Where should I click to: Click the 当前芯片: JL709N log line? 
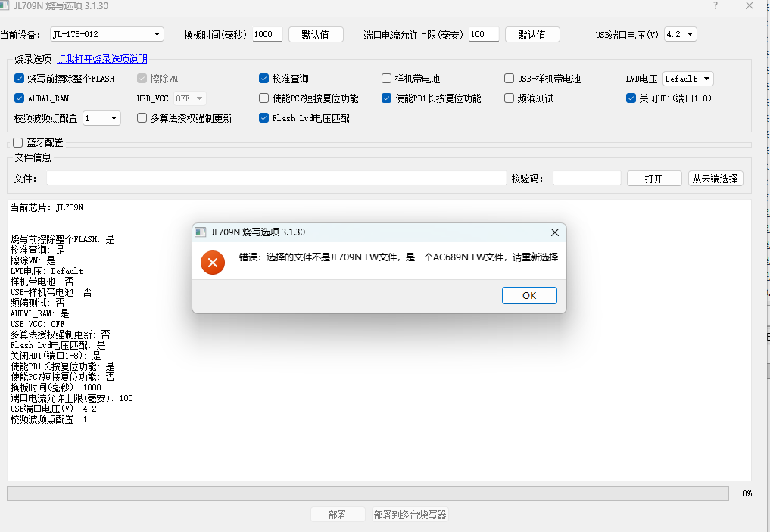[47, 207]
